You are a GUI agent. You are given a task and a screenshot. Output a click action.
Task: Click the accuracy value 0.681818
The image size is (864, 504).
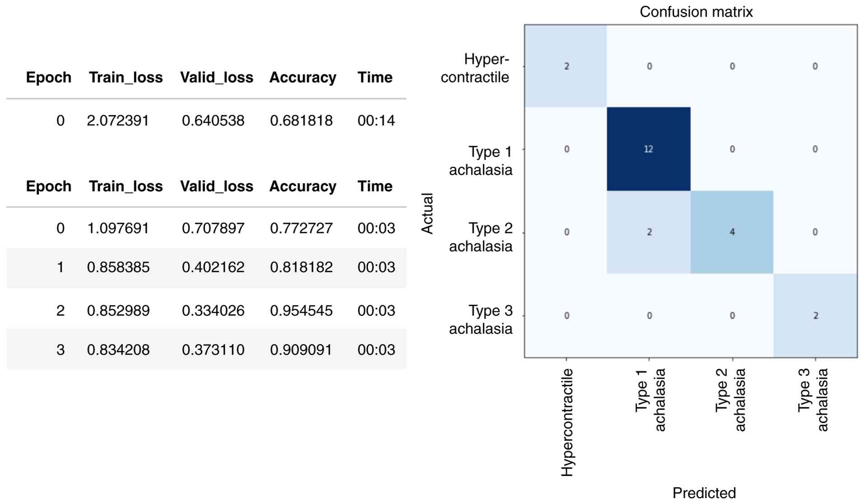(x=301, y=121)
